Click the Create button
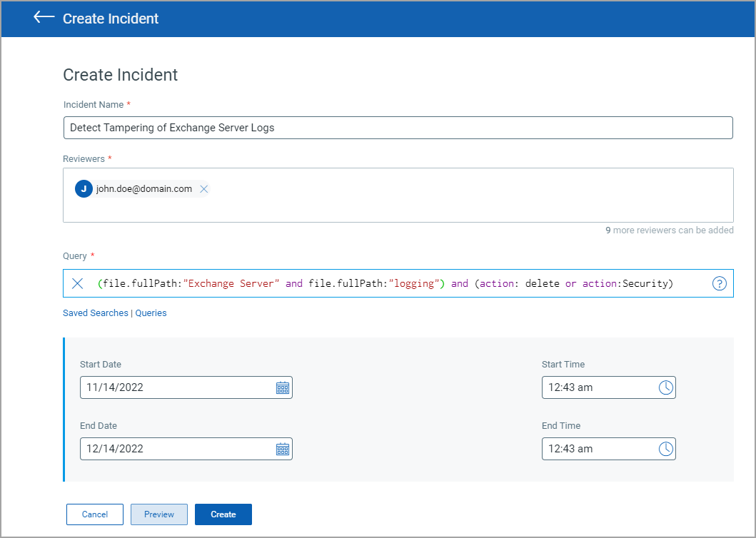The height and width of the screenshot is (538, 756). [x=223, y=514]
